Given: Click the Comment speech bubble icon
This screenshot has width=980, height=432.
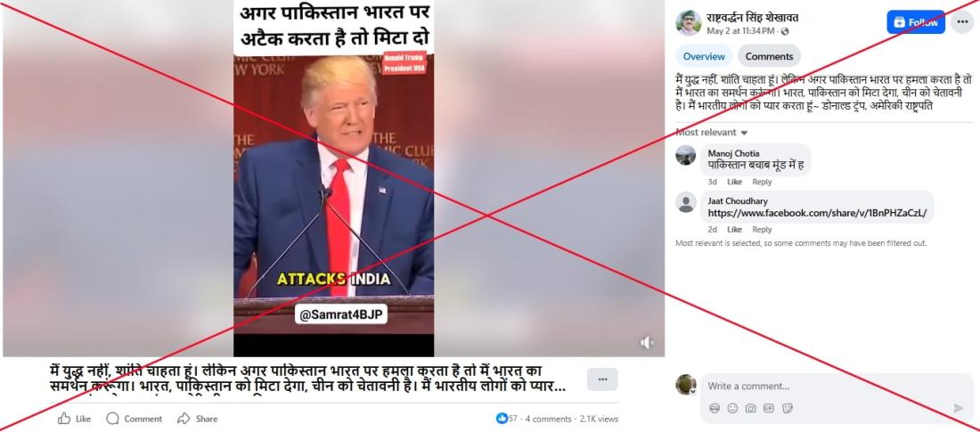Looking at the screenshot, I should (x=134, y=419).
